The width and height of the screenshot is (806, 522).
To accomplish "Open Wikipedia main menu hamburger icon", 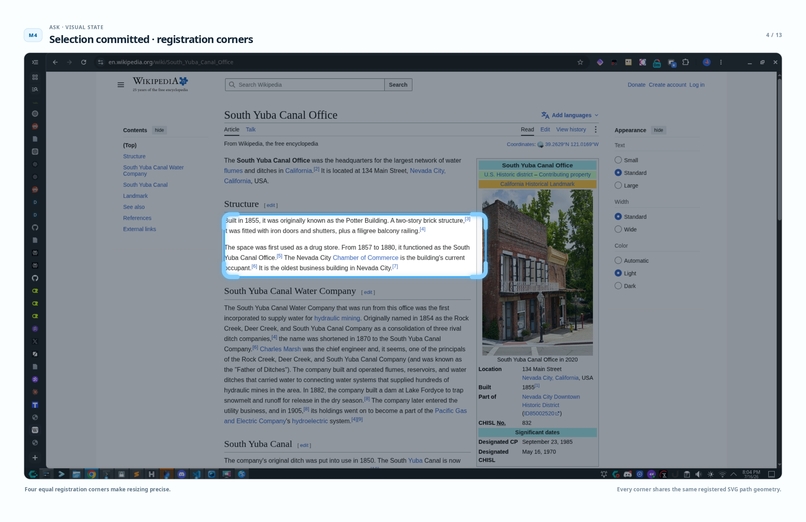I will (x=121, y=85).
